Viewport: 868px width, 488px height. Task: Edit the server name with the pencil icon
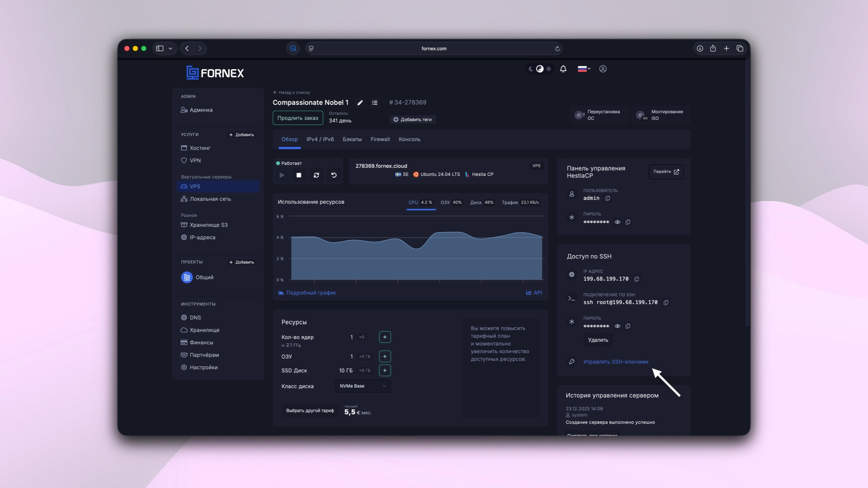tap(360, 103)
